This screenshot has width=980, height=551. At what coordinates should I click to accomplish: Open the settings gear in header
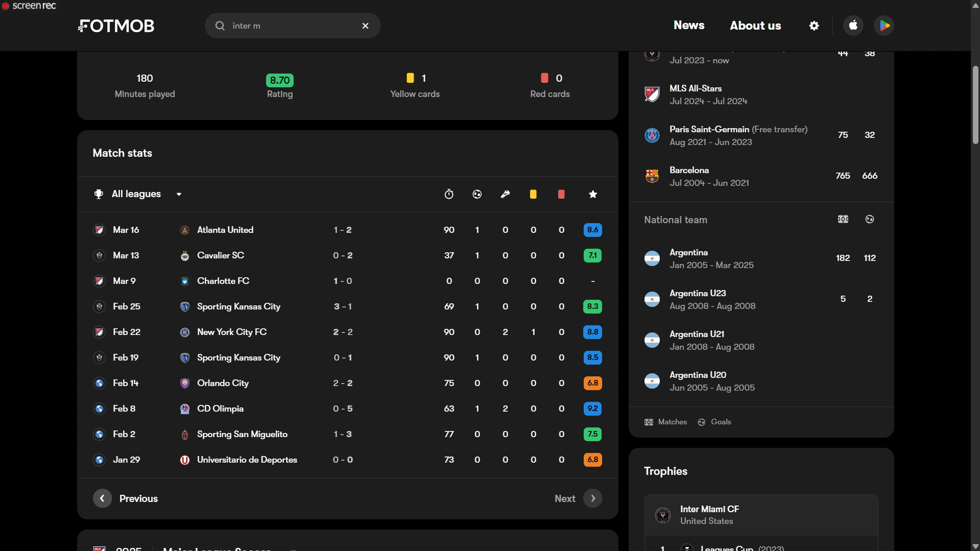814,26
